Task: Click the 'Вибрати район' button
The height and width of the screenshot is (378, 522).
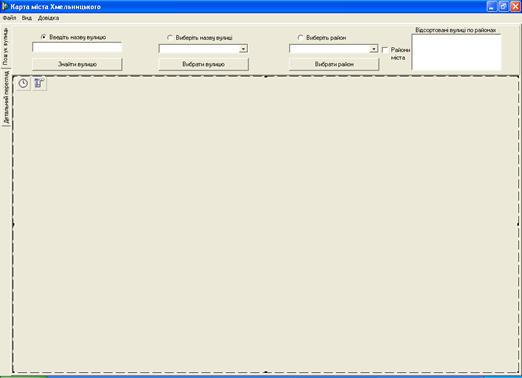Action: click(334, 64)
